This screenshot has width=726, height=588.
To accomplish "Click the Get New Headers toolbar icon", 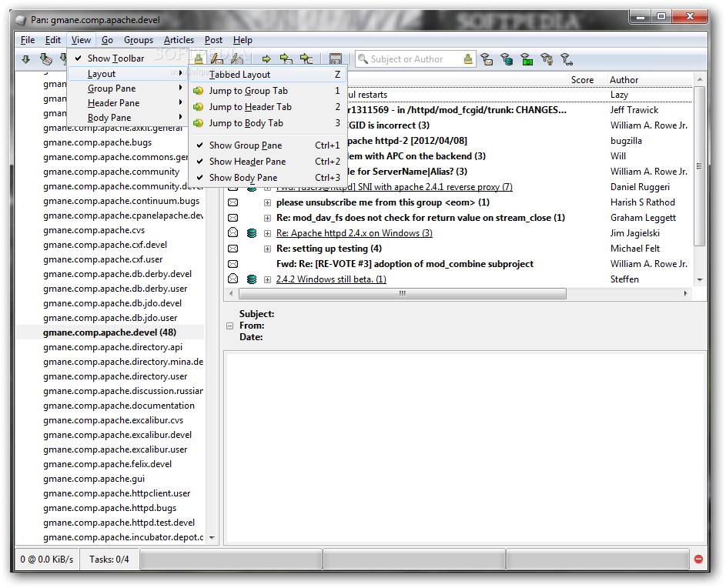I will point(26,59).
